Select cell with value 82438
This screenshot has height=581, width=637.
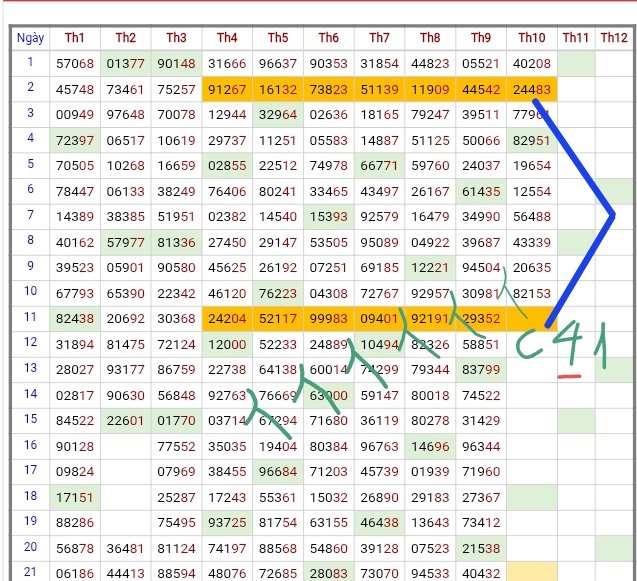tap(75, 319)
